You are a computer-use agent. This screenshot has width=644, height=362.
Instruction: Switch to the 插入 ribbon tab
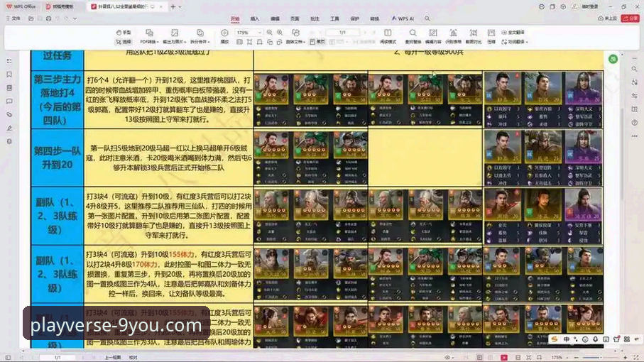click(x=255, y=19)
